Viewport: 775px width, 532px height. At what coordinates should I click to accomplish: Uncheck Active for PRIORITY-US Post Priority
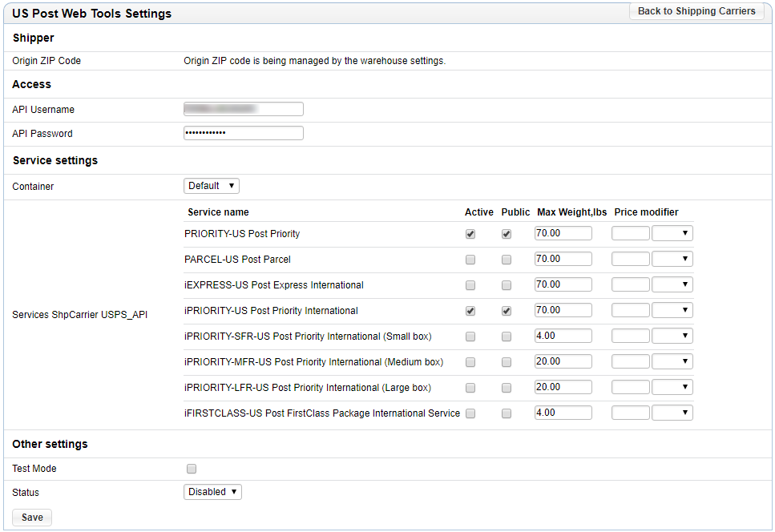[x=470, y=234]
